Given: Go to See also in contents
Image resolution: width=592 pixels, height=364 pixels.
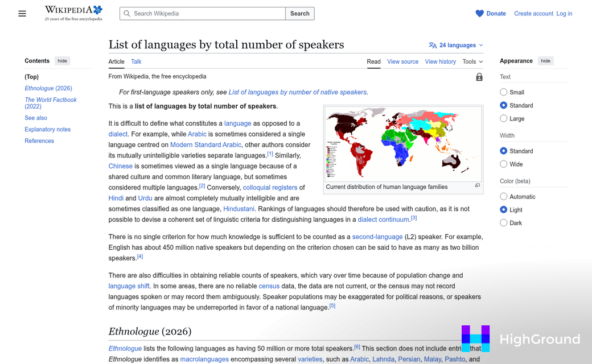Looking at the screenshot, I should point(36,118).
